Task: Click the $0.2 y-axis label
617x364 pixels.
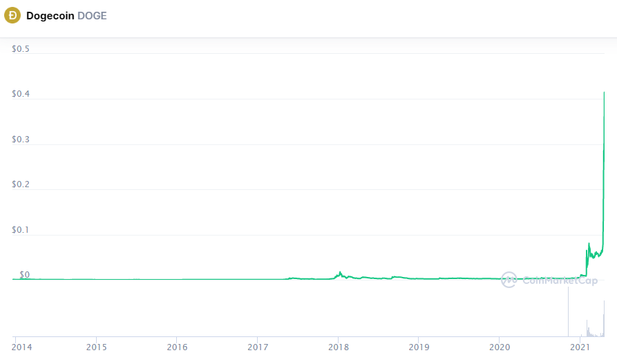Action: [x=21, y=184]
